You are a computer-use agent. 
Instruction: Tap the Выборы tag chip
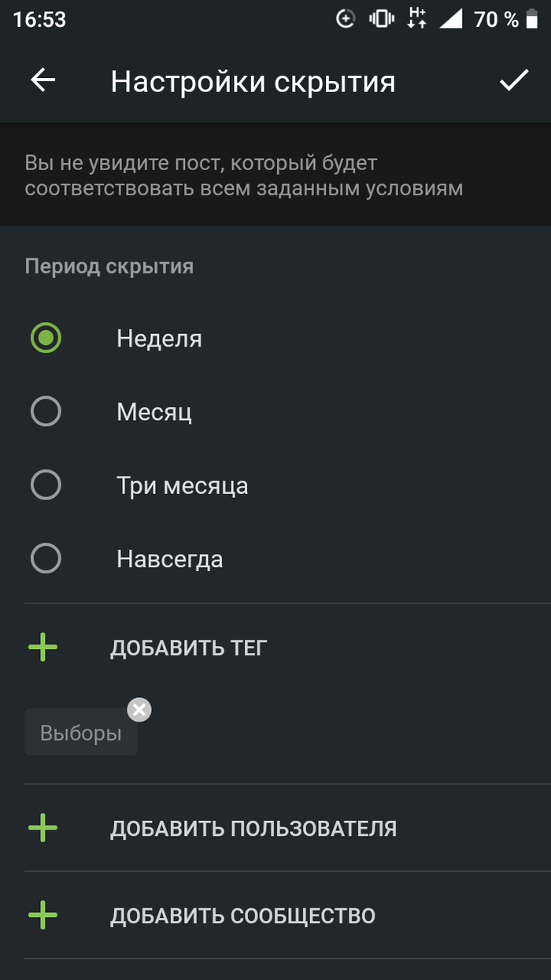(81, 733)
